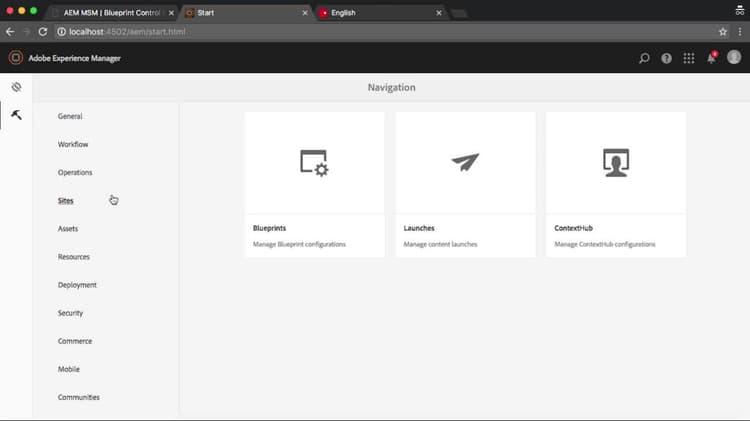
Task: Bookmark page with star icon
Action: (723, 32)
